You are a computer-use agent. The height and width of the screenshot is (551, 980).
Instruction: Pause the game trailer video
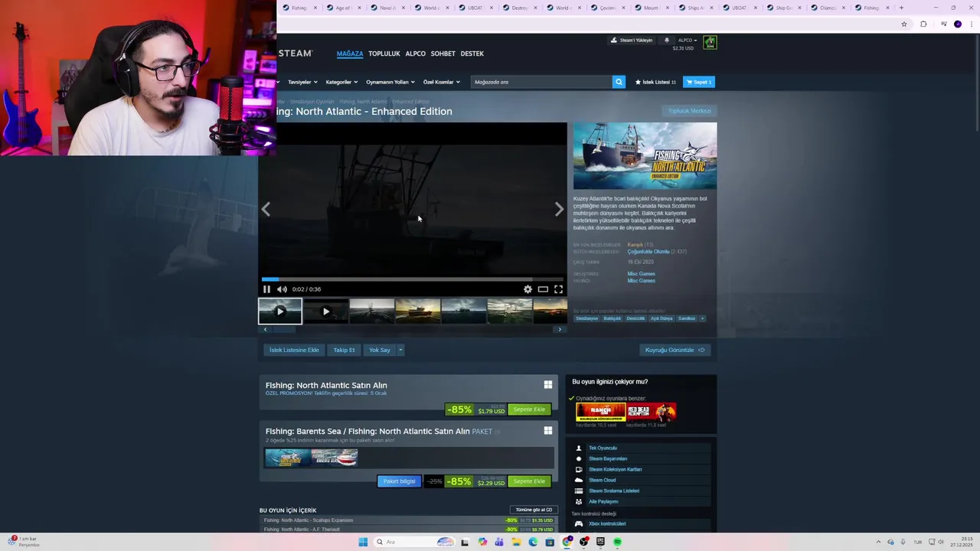click(x=266, y=289)
